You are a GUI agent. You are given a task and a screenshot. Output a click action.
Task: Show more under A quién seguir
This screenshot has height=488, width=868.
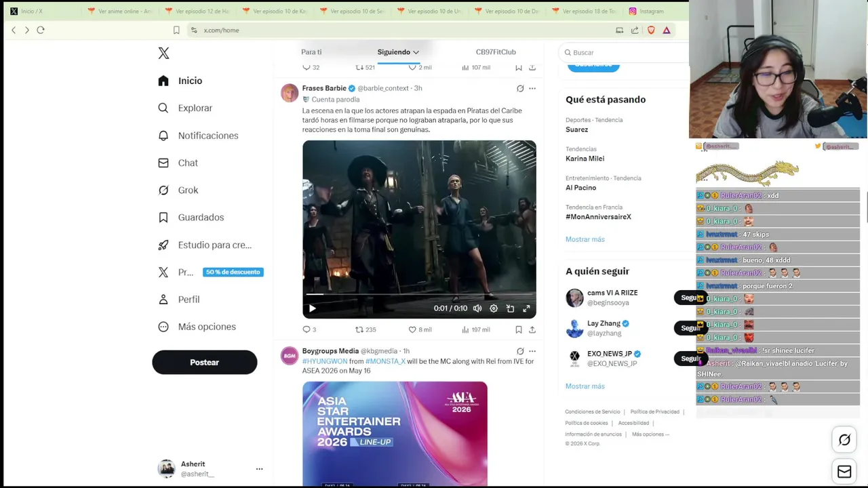[585, 386]
